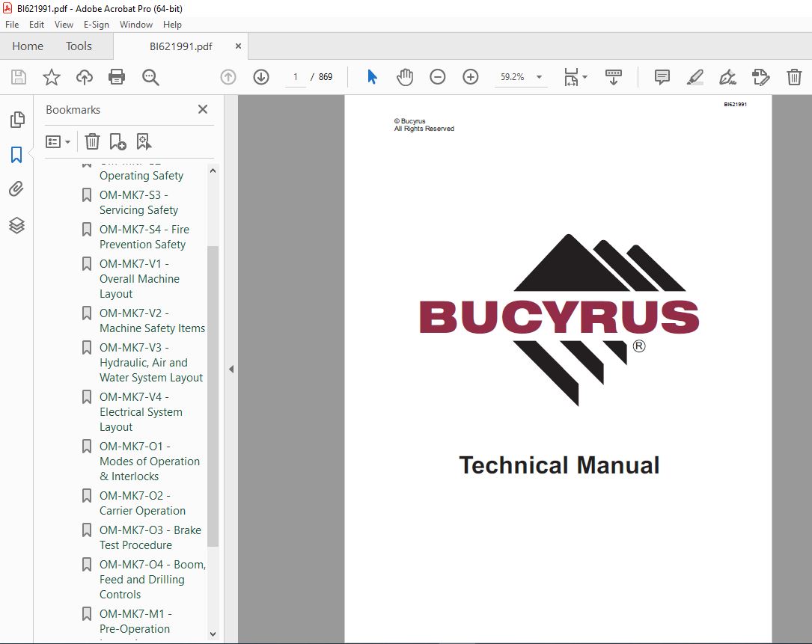Open bookmark OM-MK7-O4 Boom, Feed and Drilling

(x=152, y=579)
